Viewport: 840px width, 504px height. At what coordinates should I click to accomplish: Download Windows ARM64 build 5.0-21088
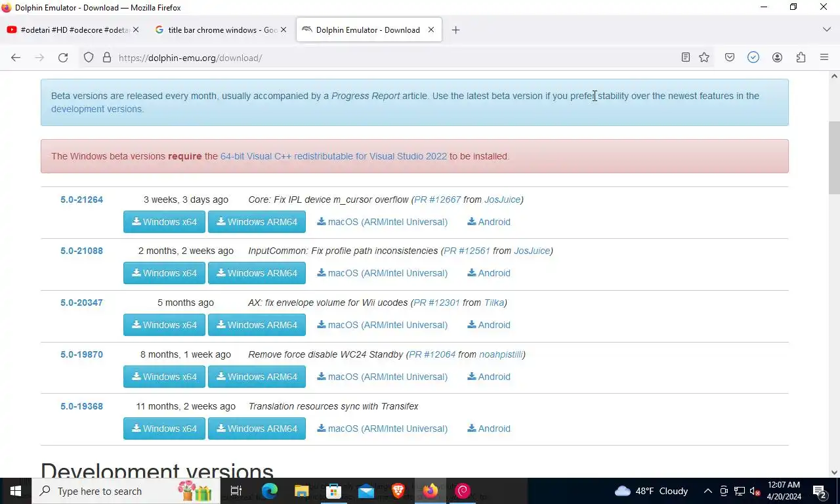click(257, 273)
